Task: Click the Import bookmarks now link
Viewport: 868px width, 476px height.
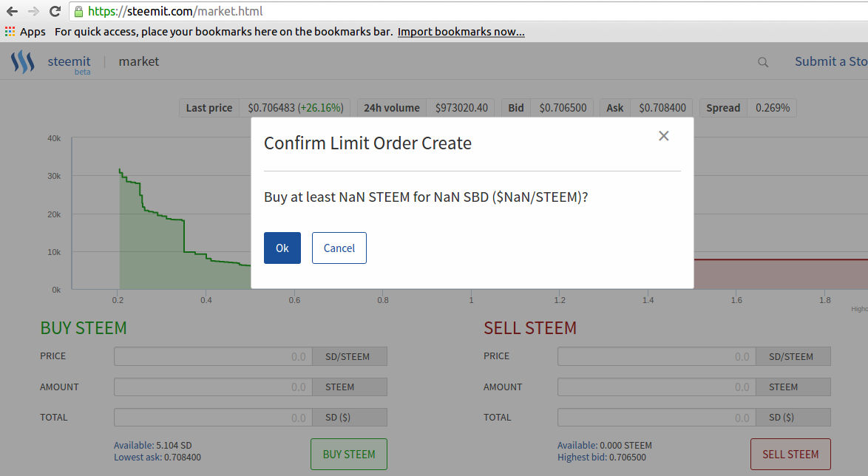Action: (461, 32)
